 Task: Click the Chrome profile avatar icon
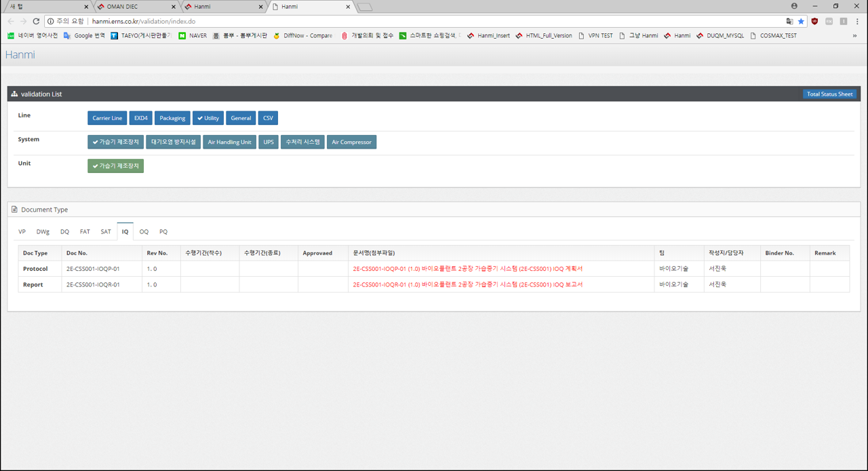[x=794, y=6]
